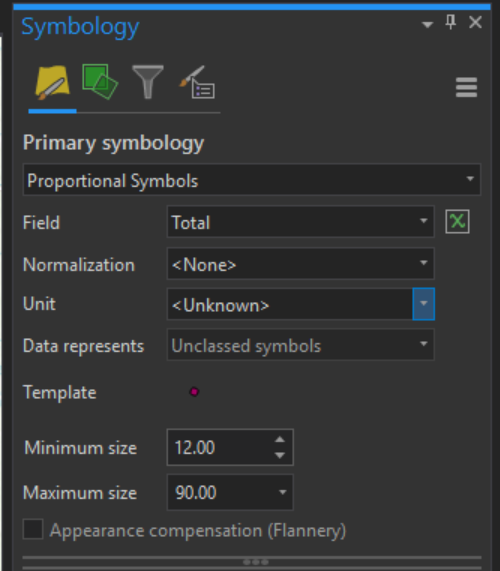Open the Maximum size dropdown
Image resolution: width=500 pixels, height=571 pixels.
pos(283,492)
